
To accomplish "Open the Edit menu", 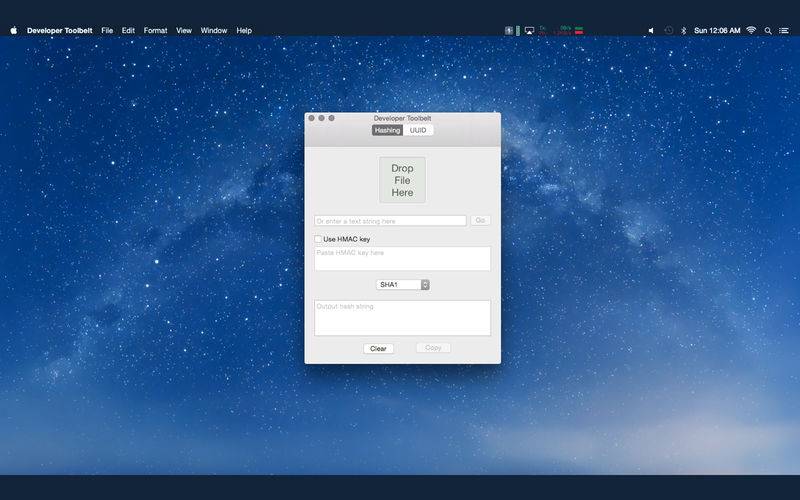I will coord(128,31).
